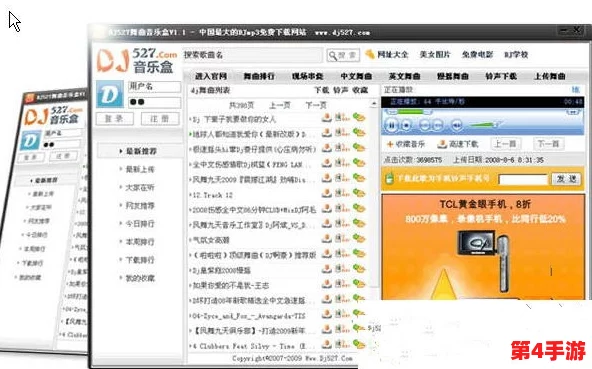This screenshot has width=592, height=369.
Task: Skip to previous track in player controls
Action: [424, 125]
